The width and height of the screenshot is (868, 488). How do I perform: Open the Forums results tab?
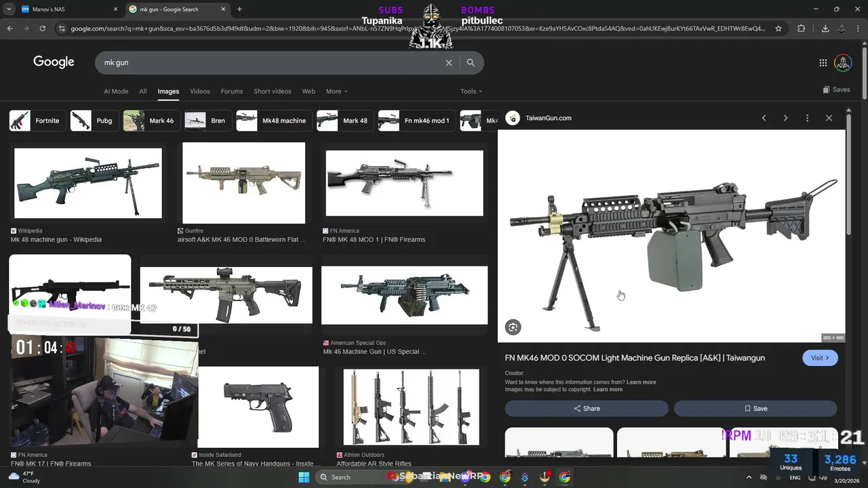pyautogui.click(x=231, y=91)
